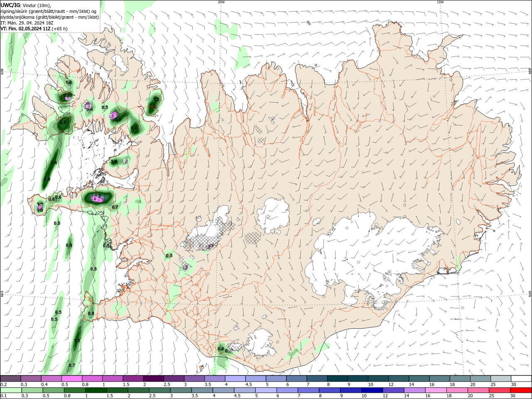The width and height of the screenshot is (532, 399).
Task: Click the '20W' longitude label at the top
Action: pos(221,2)
